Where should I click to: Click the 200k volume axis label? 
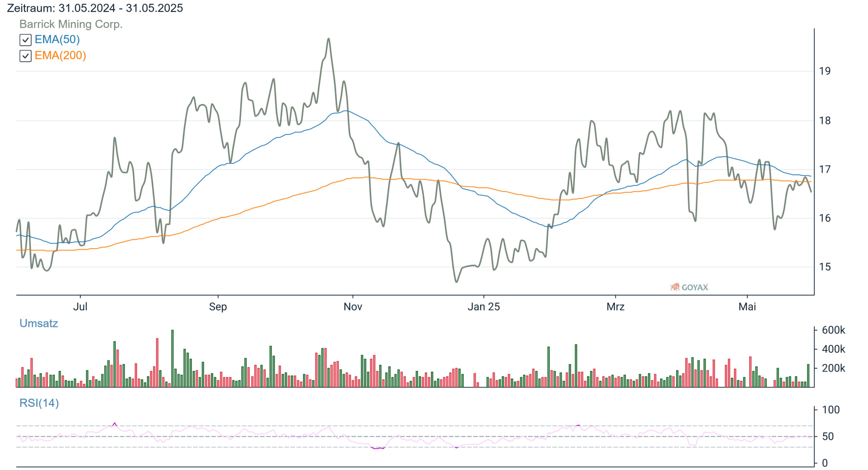click(x=833, y=368)
